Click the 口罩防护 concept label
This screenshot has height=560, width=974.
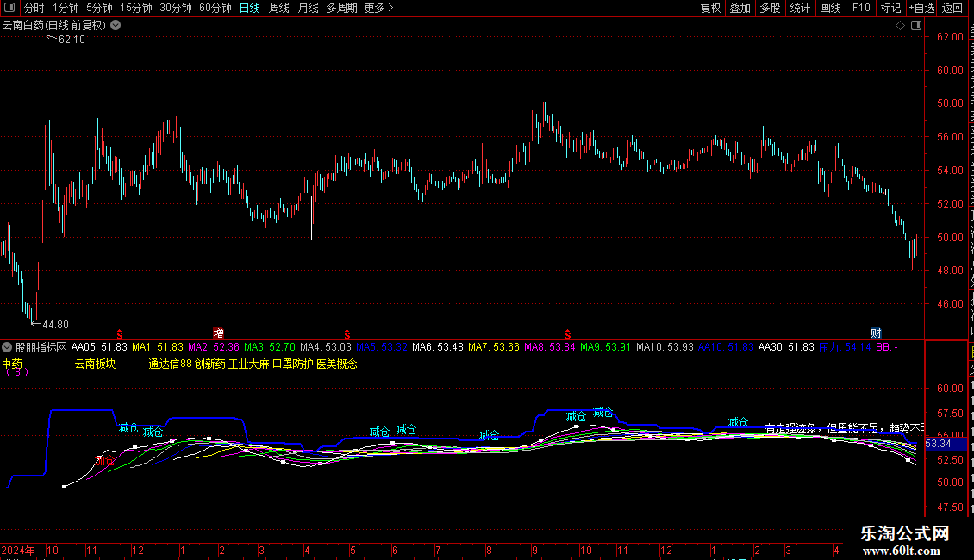[x=293, y=364]
